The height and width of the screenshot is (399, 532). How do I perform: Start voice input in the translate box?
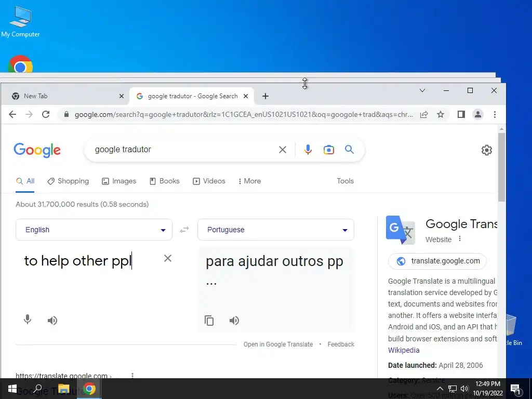[28, 320]
